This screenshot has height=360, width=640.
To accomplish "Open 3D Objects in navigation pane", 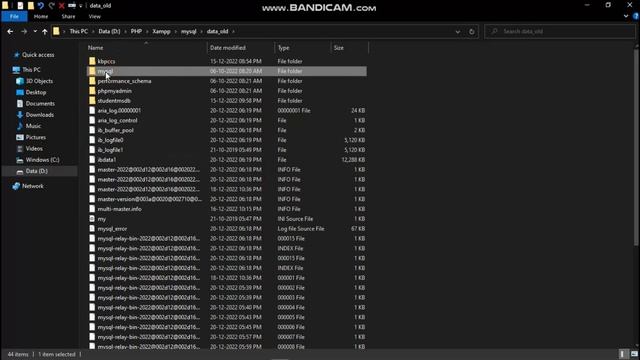I will [39, 81].
